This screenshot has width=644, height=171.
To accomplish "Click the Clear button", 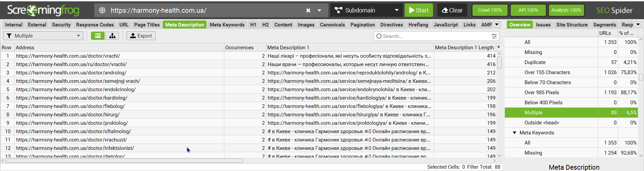I will 452,10.
